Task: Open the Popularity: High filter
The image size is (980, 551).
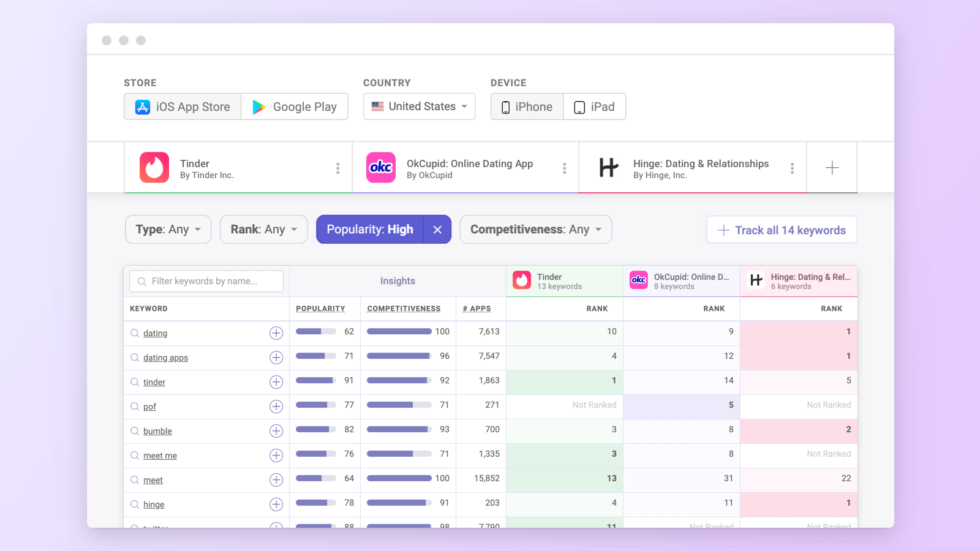Action: pyautogui.click(x=370, y=230)
